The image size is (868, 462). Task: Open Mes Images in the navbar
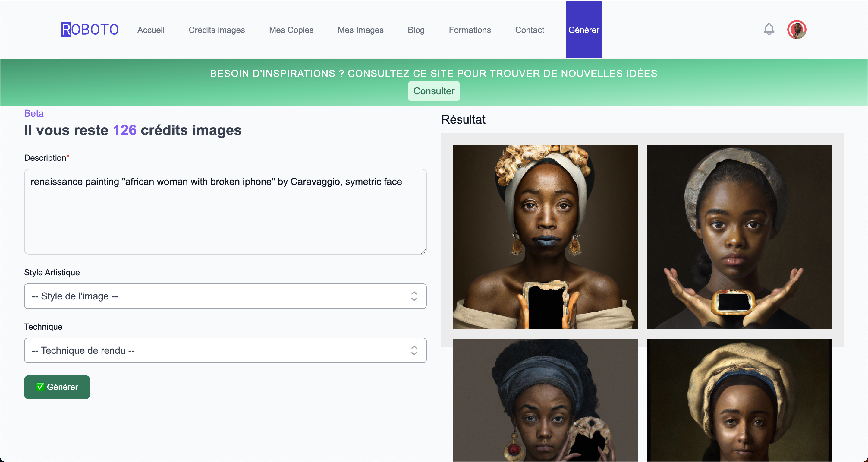360,30
